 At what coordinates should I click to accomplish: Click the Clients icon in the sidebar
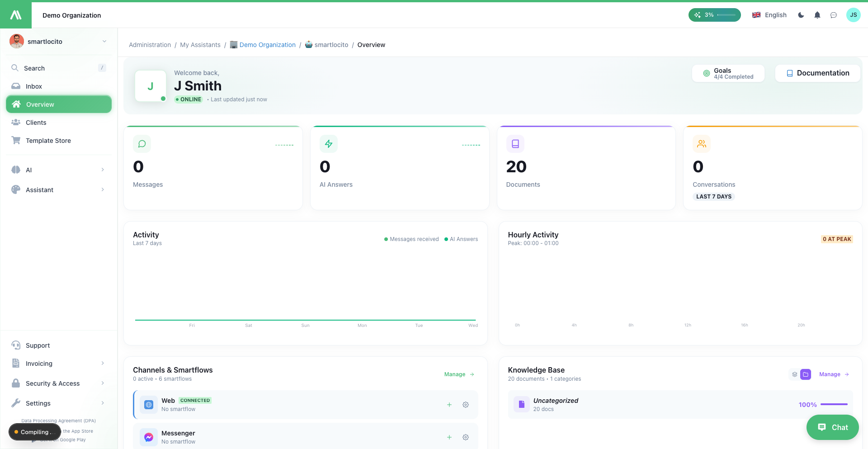[16, 122]
